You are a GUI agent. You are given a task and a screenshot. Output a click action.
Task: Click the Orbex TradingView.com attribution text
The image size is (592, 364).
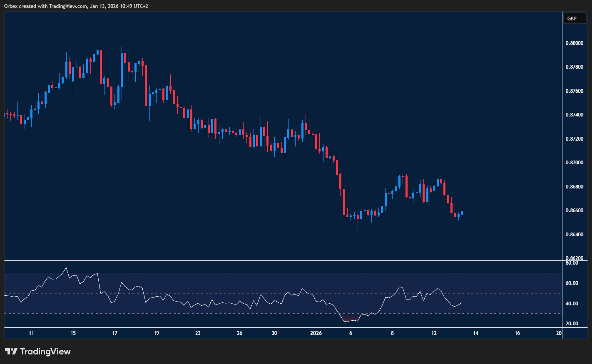click(76, 6)
